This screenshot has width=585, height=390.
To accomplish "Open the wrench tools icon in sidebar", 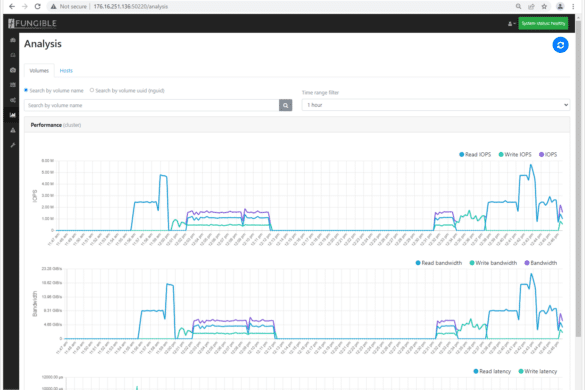I will click(x=13, y=145).
